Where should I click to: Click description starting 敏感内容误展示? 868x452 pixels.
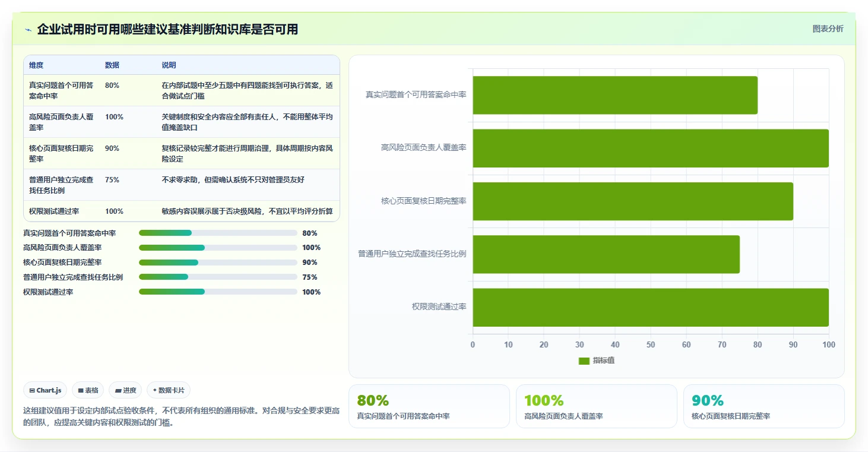247,211
